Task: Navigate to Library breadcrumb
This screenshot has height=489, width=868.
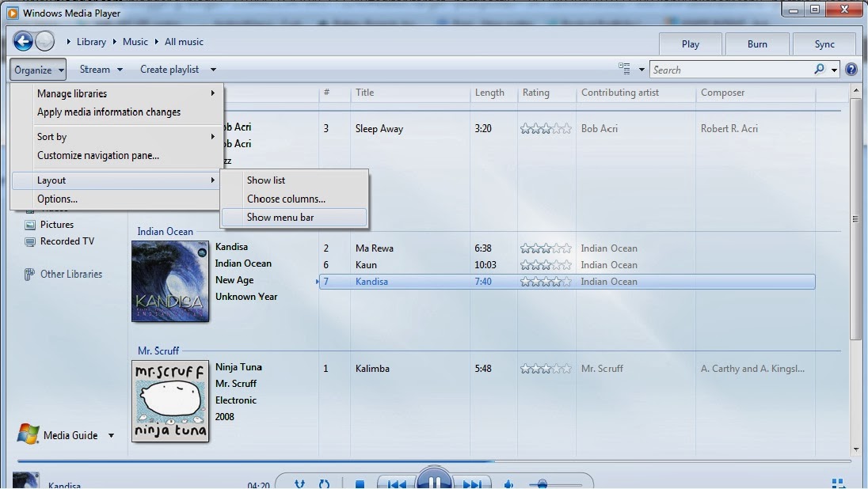Action: (91, 41)
